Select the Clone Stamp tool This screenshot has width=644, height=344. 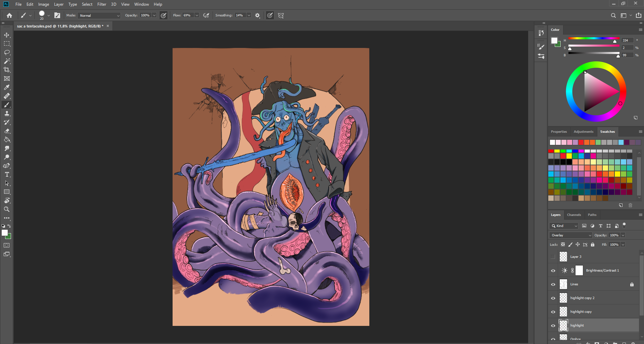click(x=7, y=114)
